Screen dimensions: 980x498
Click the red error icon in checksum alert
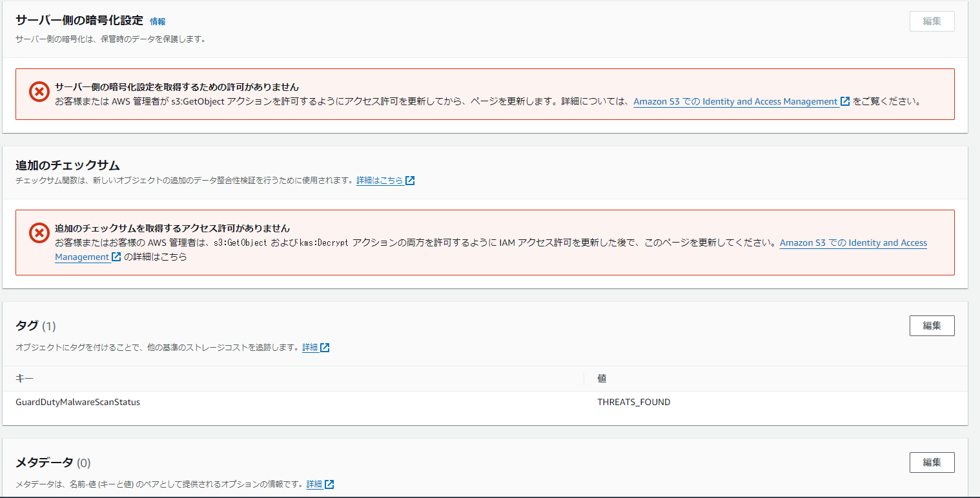pos(39,233)
